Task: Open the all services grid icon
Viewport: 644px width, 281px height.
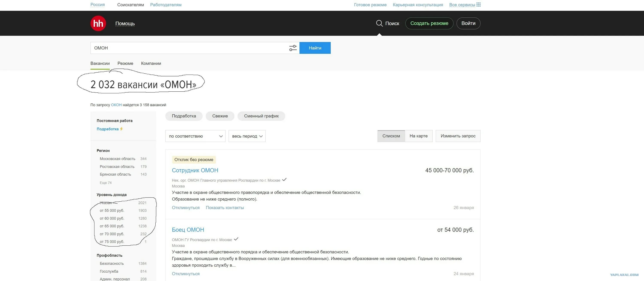Action: click(478, 5)
